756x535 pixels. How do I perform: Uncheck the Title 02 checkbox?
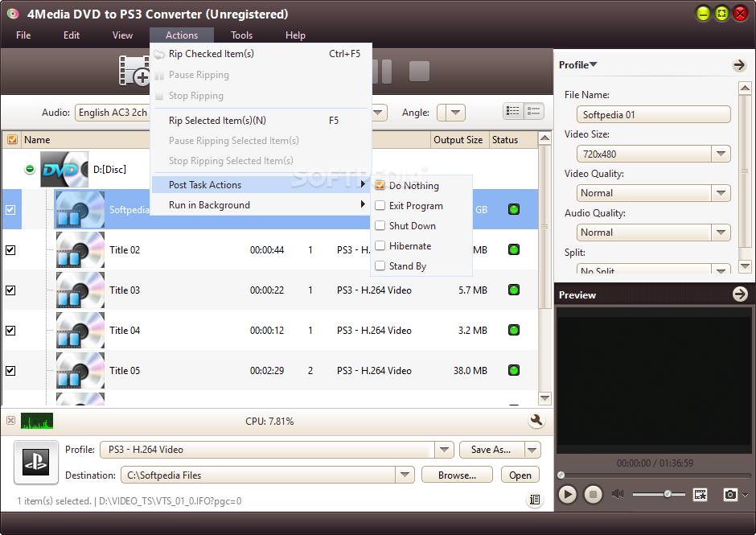(10, 250)
